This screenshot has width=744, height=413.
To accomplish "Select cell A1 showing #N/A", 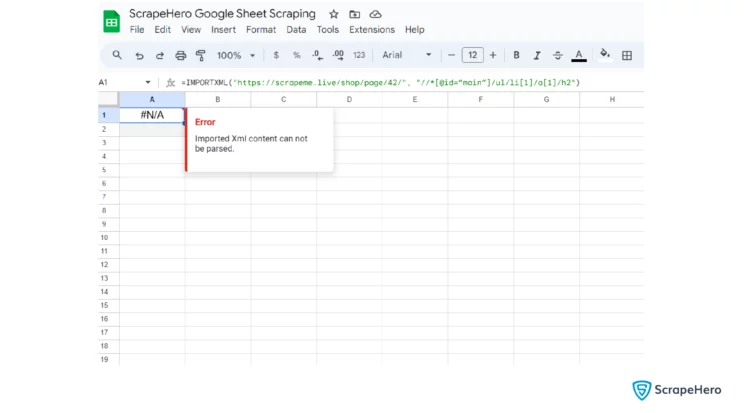I will [152, 115].
